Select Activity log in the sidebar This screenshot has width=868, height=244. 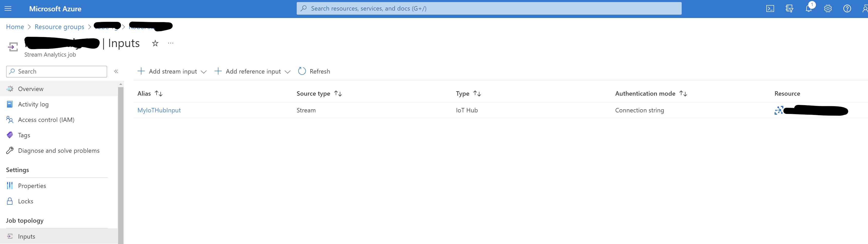(x=33, y=104)
